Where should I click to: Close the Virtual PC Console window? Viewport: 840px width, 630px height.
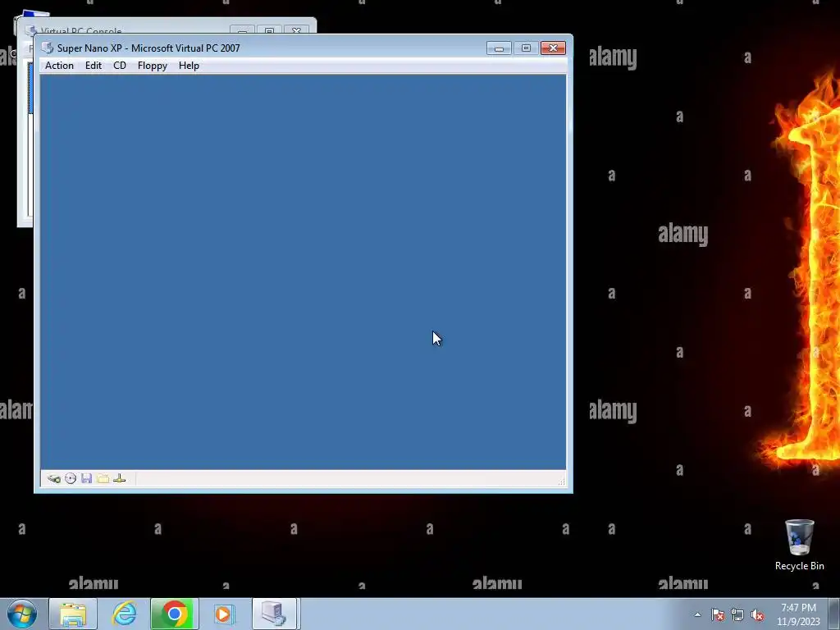296,30
